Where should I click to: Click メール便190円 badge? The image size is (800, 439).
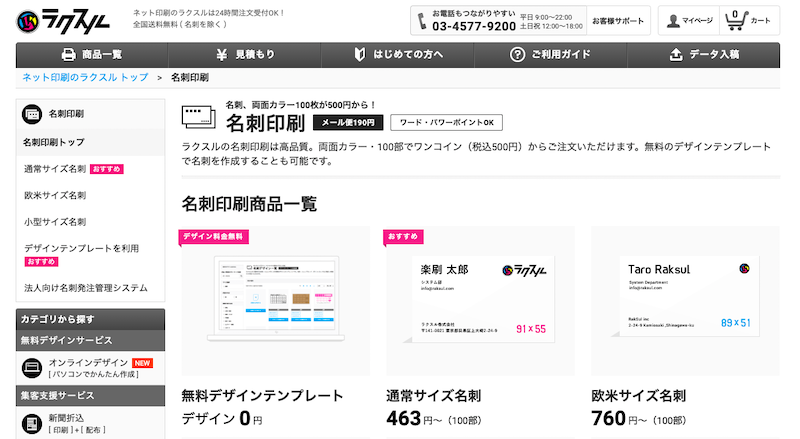pos(348,123)
